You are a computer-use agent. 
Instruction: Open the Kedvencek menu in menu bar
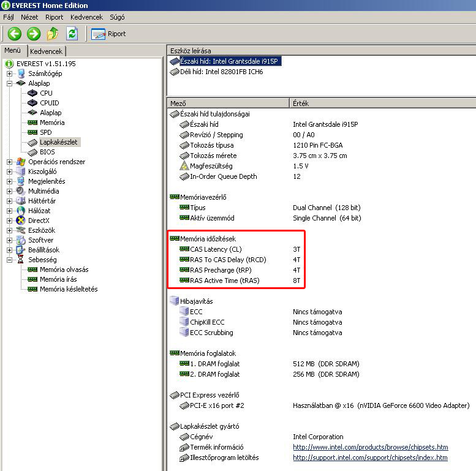pos(86,17)
